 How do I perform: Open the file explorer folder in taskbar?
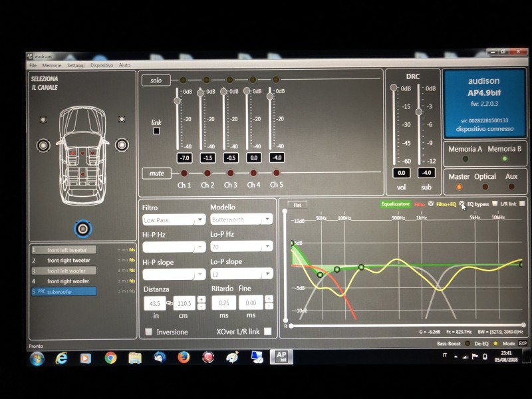coord(135,358)
